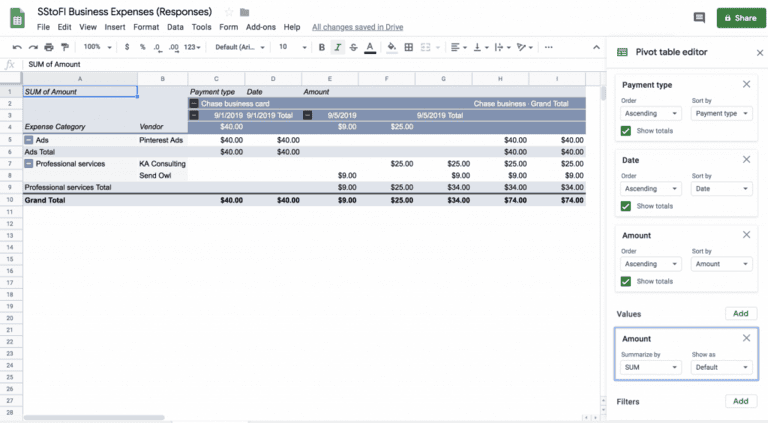Open the Format menu
Viewport: 768px width, 423px height.
pos(146,27)
